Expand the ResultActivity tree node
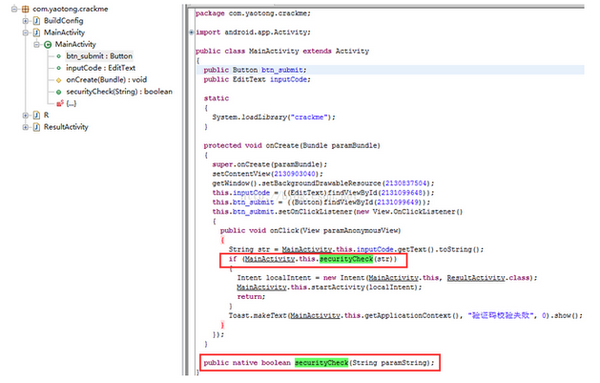600x383 pixels. click(25, 127)
